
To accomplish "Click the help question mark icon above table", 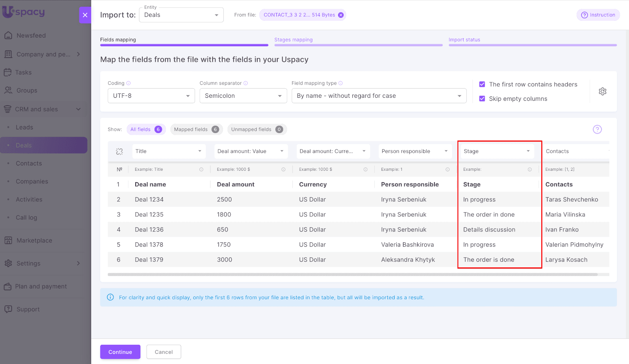I will click(597, 130).
